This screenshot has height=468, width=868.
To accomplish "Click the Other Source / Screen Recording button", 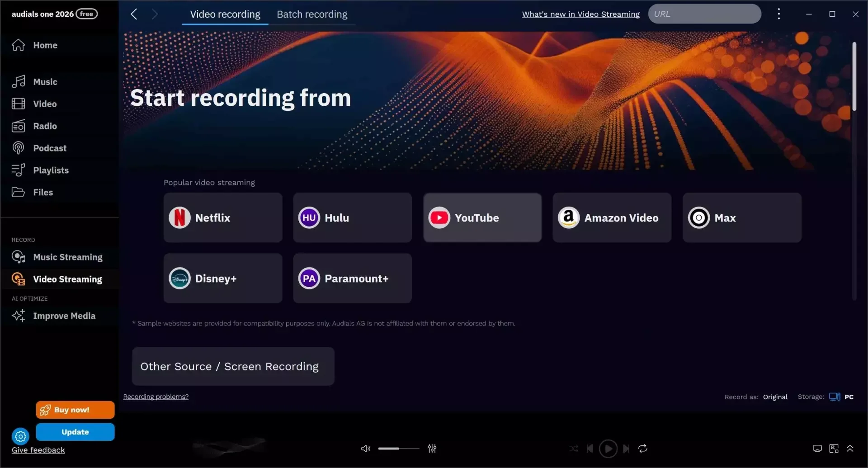I will [233, 366].
